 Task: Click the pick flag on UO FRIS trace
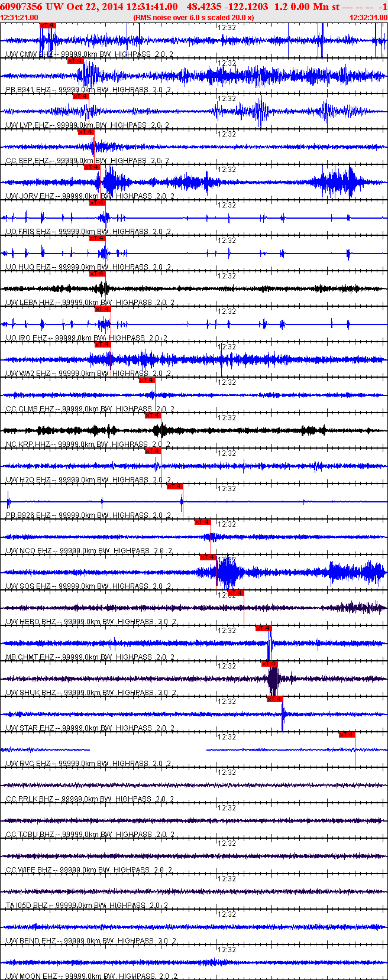click(97, 203)
